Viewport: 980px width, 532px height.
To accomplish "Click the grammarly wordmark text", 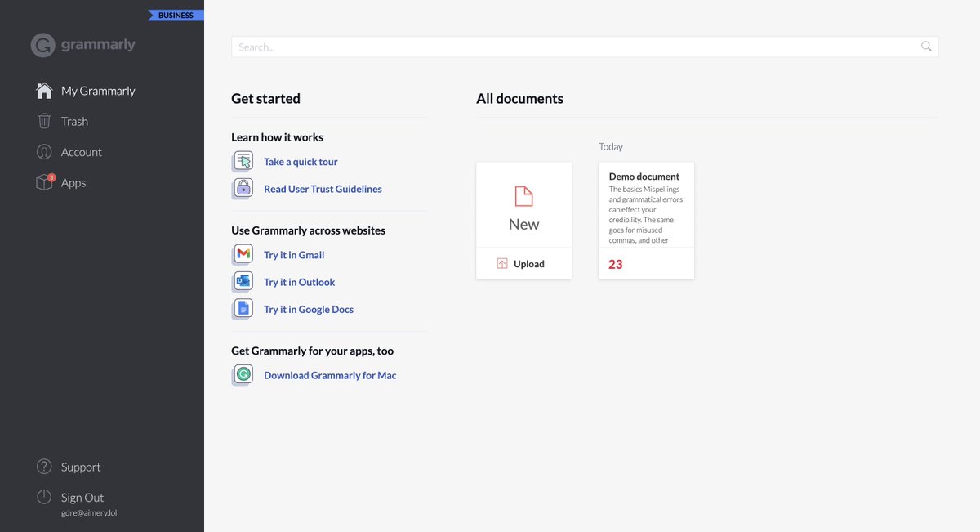I will coord(98,45).
